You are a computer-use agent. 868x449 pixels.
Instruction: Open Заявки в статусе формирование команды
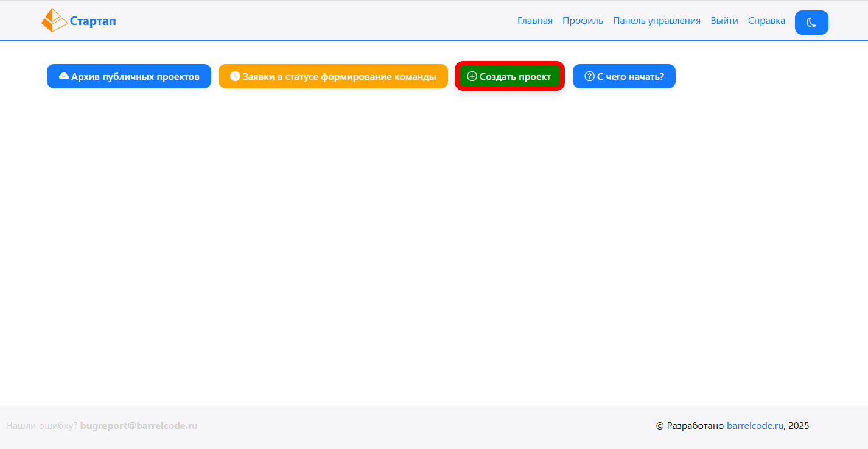[x=333, y=76]
